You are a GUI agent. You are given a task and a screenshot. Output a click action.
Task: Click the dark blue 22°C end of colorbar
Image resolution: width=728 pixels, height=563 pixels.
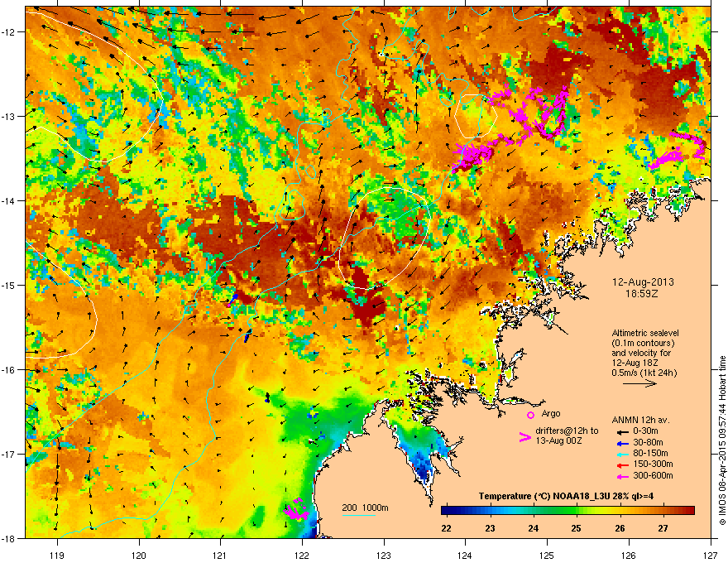coord(445,511)
